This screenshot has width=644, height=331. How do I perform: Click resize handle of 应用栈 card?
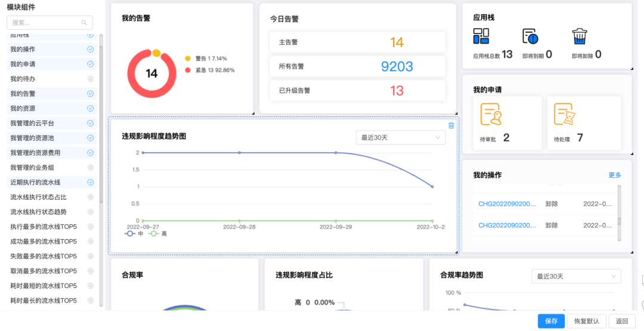[x=631, y=69]
